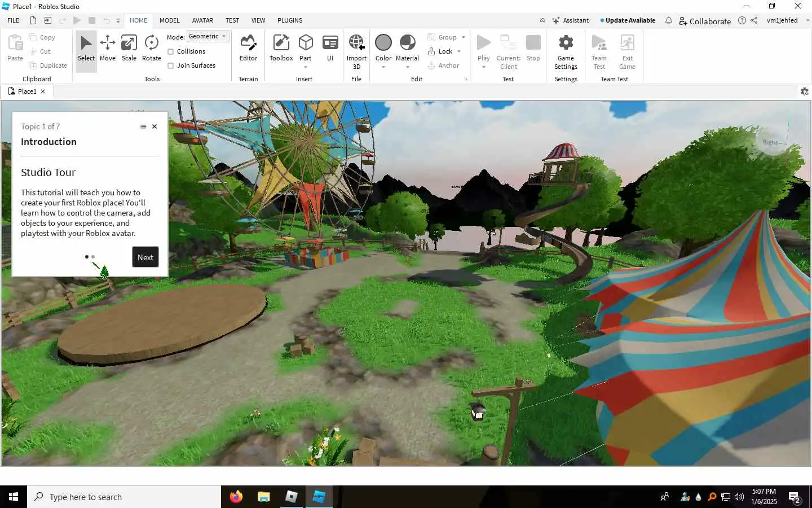Click the Copy button in Clipboard
The height and width of the screenshot is (508, 812).
(x=42, y=37)
